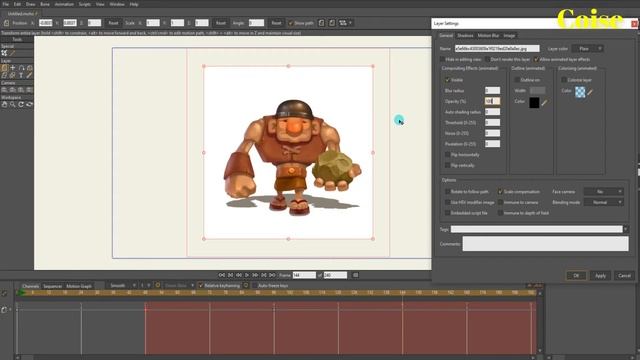This screenshot has width=640, height=360.
Task: Click the Reset button next to Angle
Action: tap(276, 23)
